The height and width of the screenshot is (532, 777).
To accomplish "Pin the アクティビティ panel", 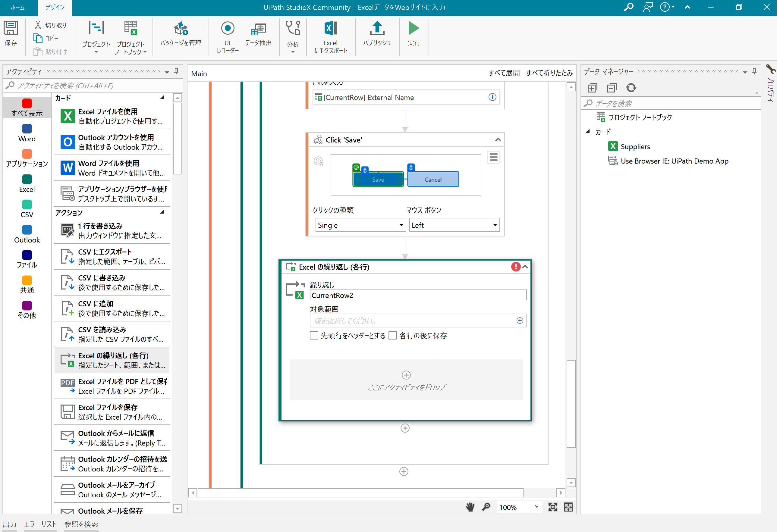I will (x=176, y=71).
